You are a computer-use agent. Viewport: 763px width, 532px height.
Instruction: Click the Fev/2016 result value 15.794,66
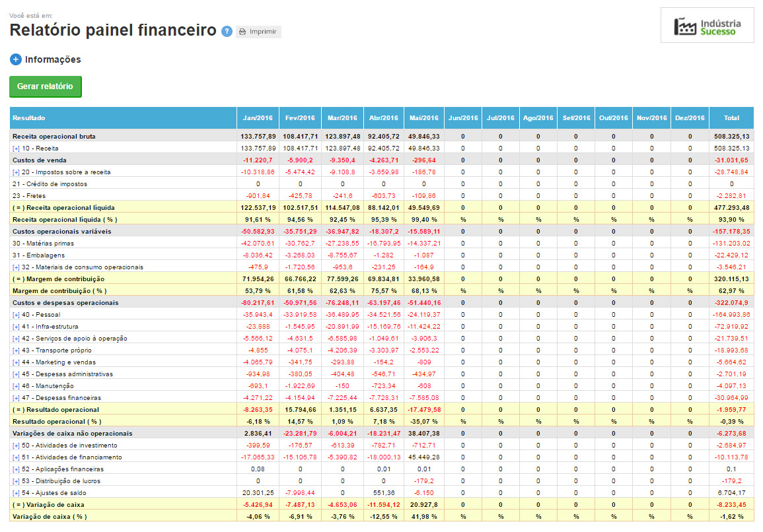(300, 410)
